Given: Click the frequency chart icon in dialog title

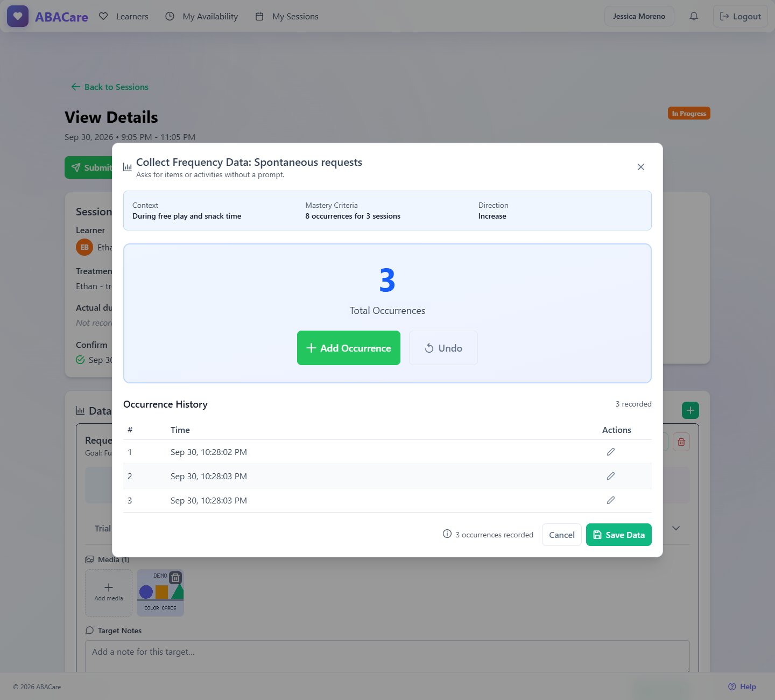Looking at the screenshot, I should (x=128, y=167).
